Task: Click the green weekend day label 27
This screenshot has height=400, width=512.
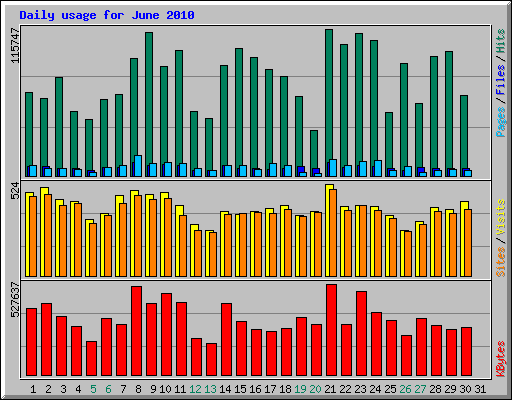Action: tap(420, 389)
